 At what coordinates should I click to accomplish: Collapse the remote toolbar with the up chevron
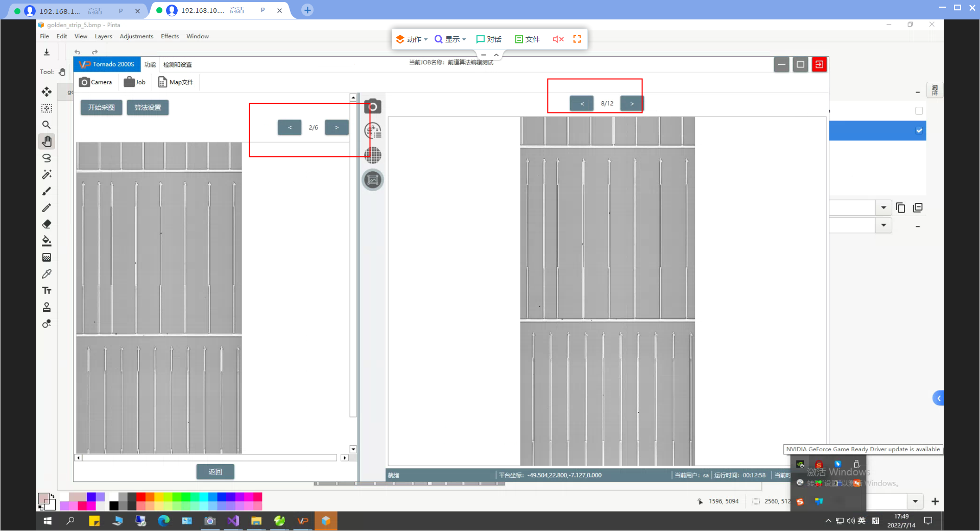496,55
